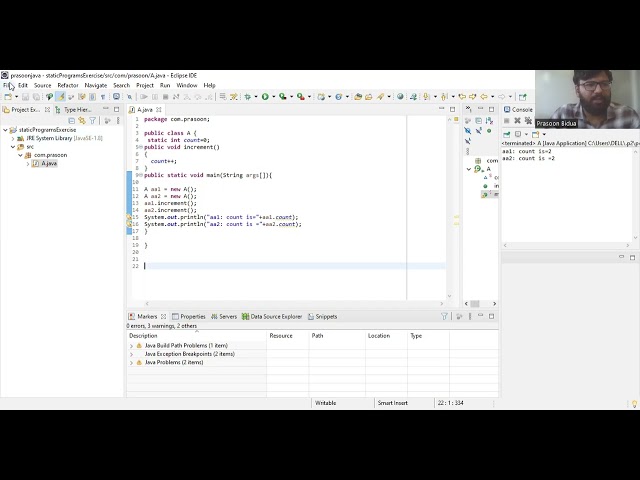
Task: Click the Resource column header in Markers
Action: click(x=288, y=336)
